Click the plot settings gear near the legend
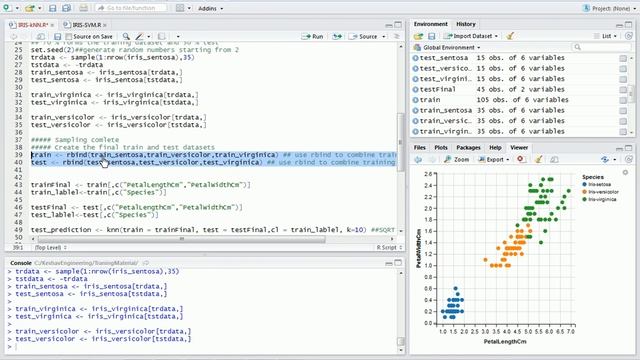640x360 pixels. pyautogui.click(x=625, y=173)
